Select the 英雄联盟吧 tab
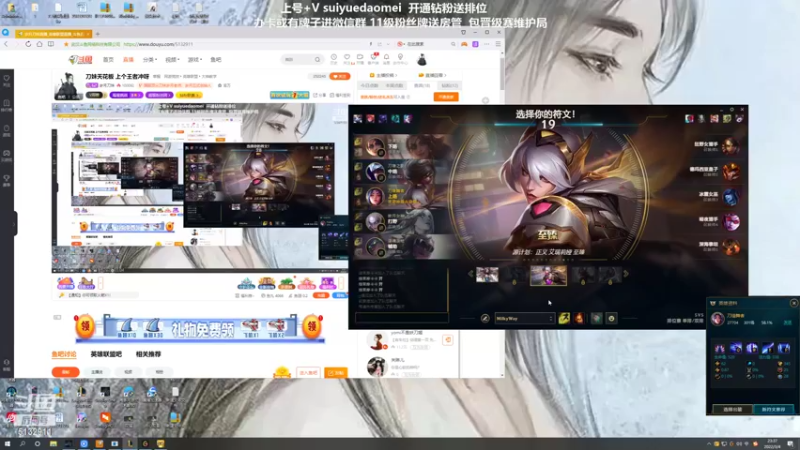800x450 pixels. (x=106, y=354)
